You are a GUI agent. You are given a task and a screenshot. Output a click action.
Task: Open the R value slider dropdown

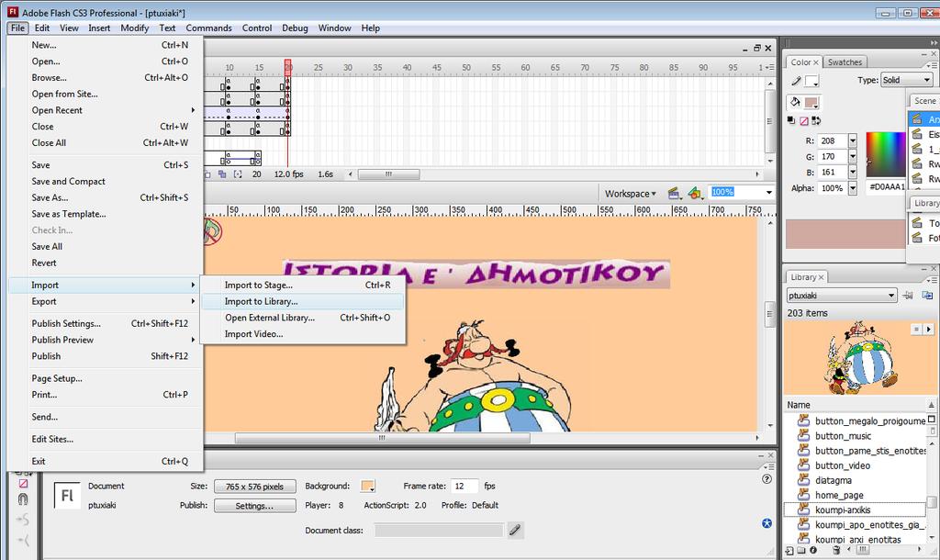tap(853, 140)
